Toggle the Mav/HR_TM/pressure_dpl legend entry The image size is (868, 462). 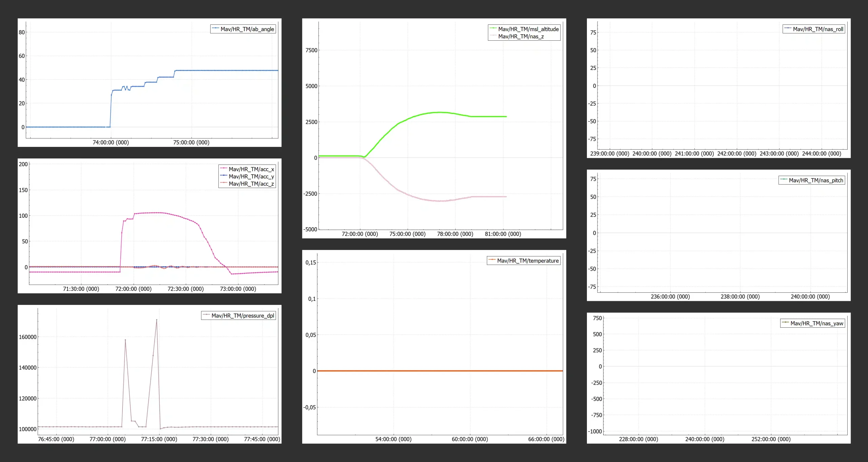point(242,316)
